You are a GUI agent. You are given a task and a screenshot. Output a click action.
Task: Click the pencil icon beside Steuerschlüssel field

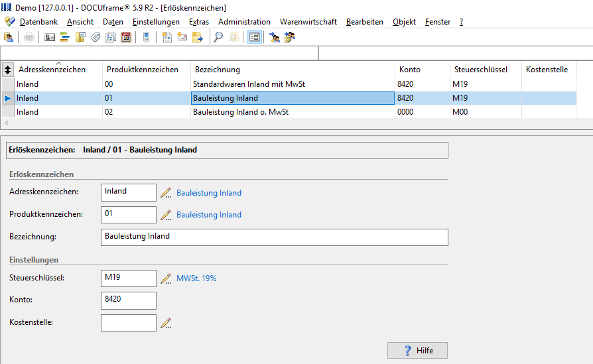coord(166,278)
